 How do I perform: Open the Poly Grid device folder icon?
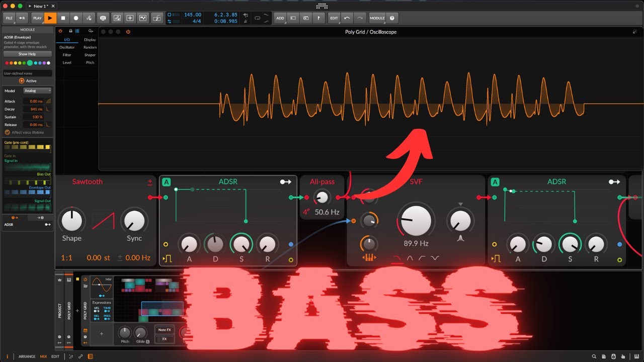click(85, 286)
